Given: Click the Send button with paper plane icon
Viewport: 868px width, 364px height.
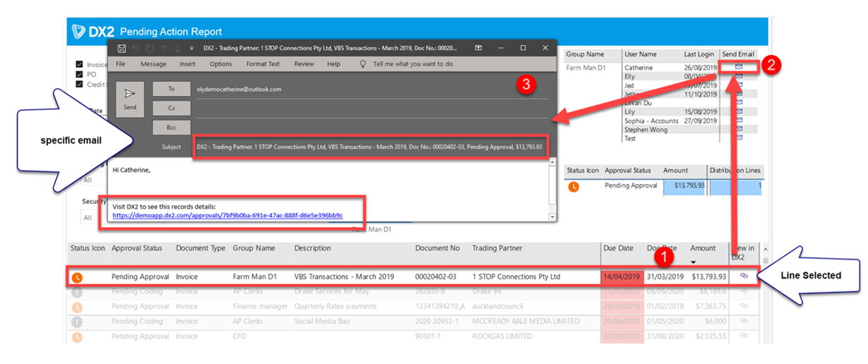Looking at the screenshot, I should coord(130,98).
